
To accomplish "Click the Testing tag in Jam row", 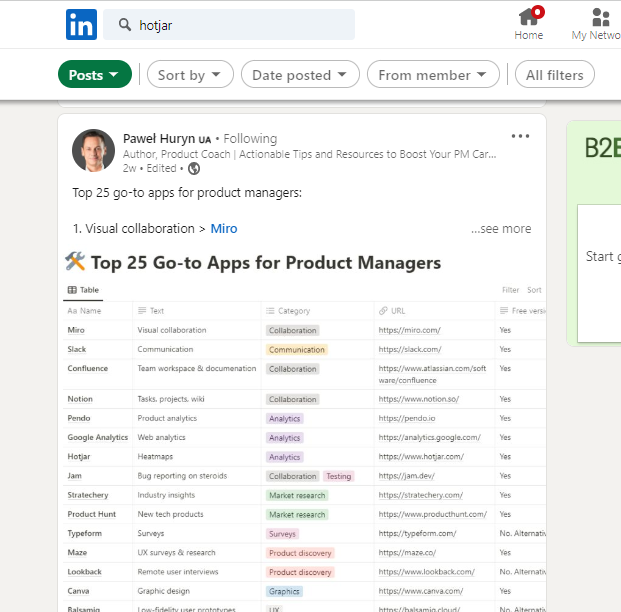I will point(339,476).
